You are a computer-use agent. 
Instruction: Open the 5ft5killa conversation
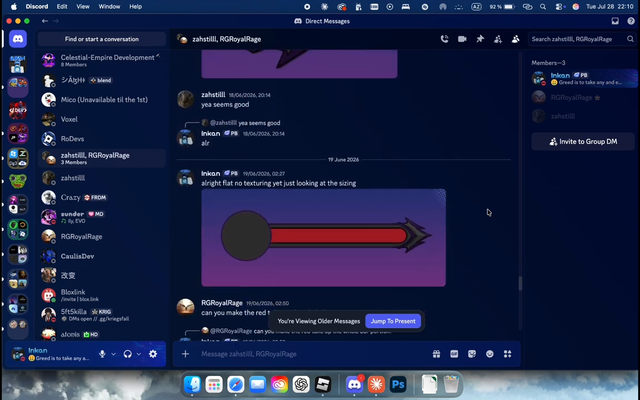coord(102,315)
